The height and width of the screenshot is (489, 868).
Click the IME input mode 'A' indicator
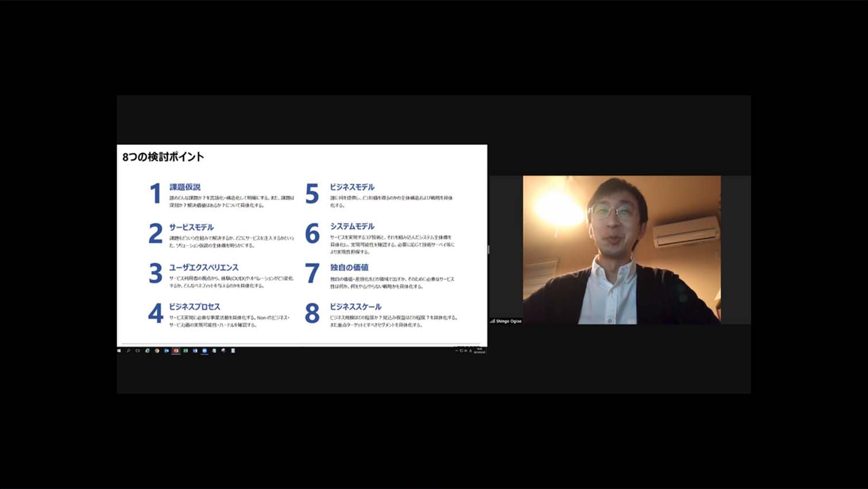470,350
